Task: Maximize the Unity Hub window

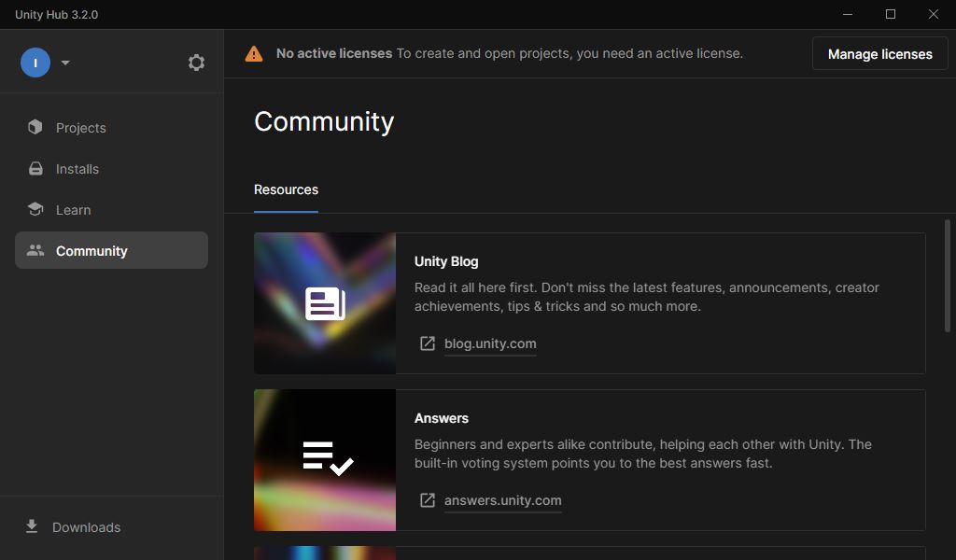Action: 890,14
